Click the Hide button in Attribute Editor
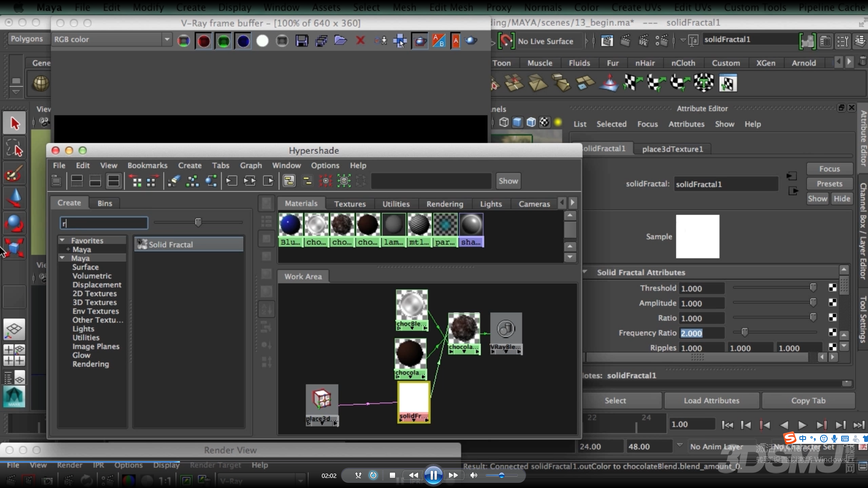Screen dimensions: 868x488 tap(842, 199)
